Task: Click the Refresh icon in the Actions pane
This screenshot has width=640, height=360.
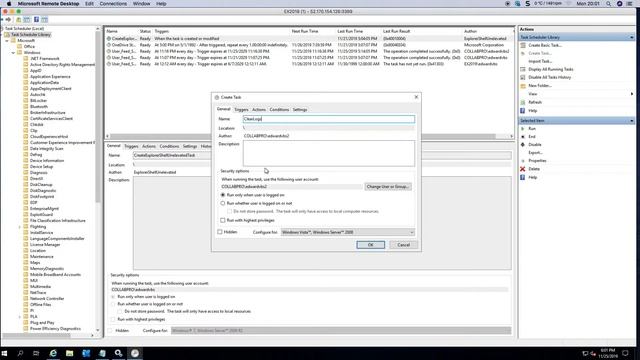Action: pyautogui.click(x=523, y=102)
